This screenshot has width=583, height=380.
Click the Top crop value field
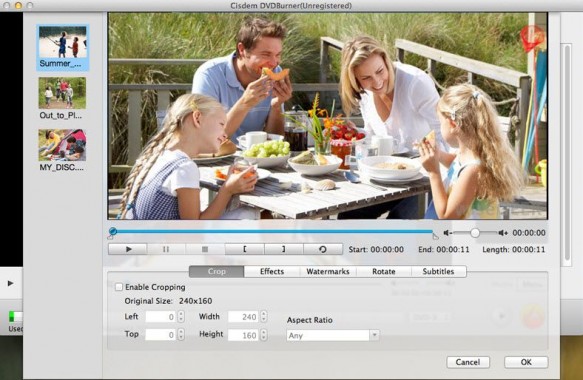point(161,335)
